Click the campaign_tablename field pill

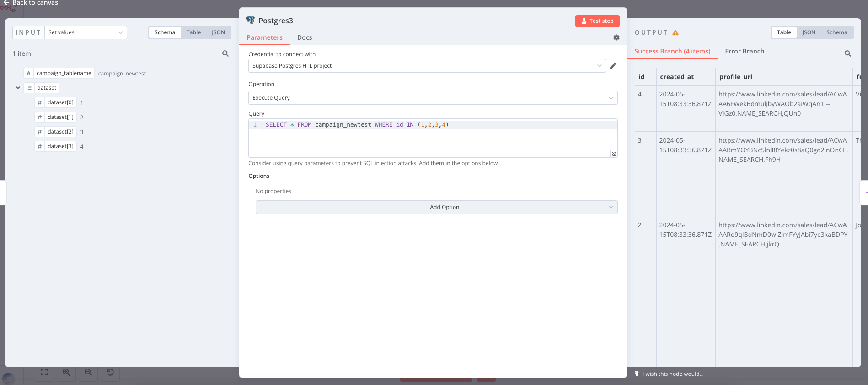coord(59,73)
